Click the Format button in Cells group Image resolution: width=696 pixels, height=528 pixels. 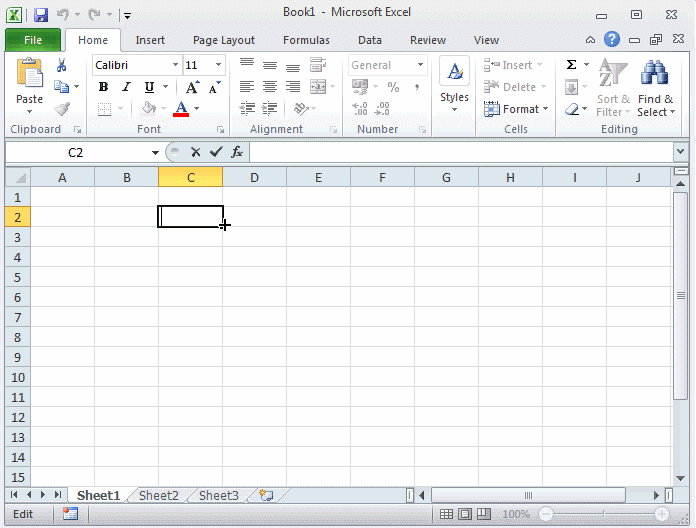[516, 109]
